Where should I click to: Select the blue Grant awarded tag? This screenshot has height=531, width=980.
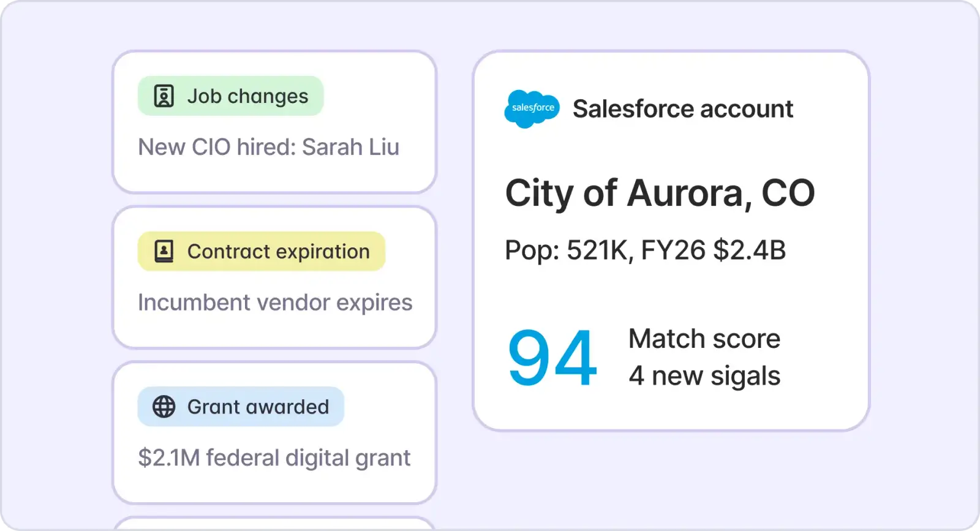point(241,407)
